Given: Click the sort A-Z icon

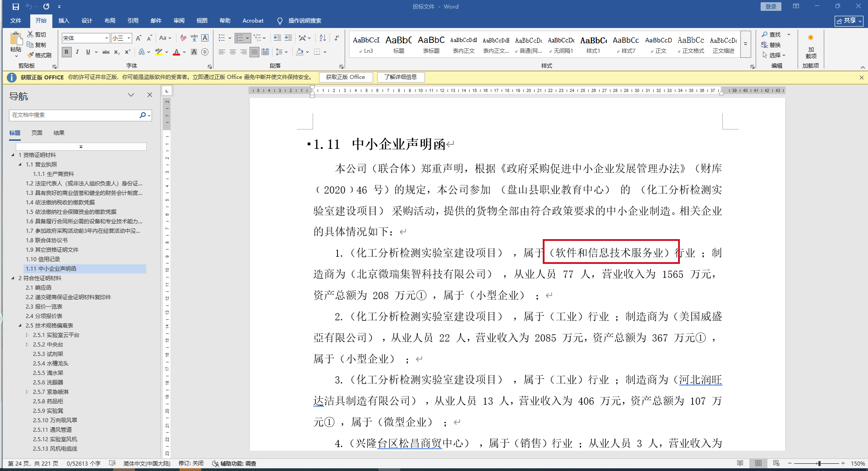Looking at the screenshot, I should pyautogui.click(x=323, y=38).
